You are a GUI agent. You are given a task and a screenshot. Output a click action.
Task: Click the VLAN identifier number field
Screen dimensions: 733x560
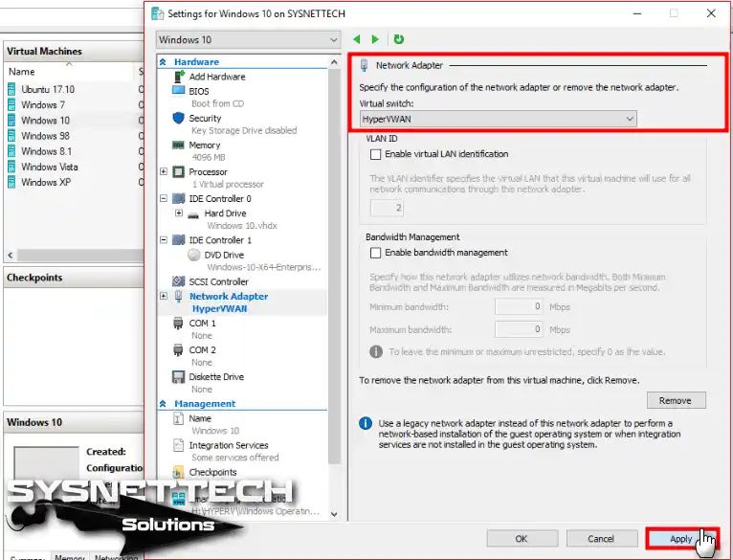[387, 208]
